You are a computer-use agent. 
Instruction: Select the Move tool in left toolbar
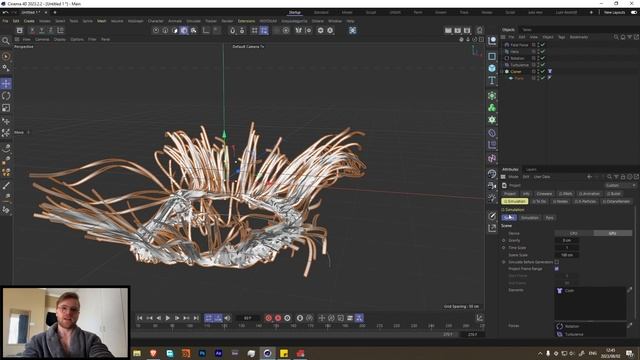point(6,84)
